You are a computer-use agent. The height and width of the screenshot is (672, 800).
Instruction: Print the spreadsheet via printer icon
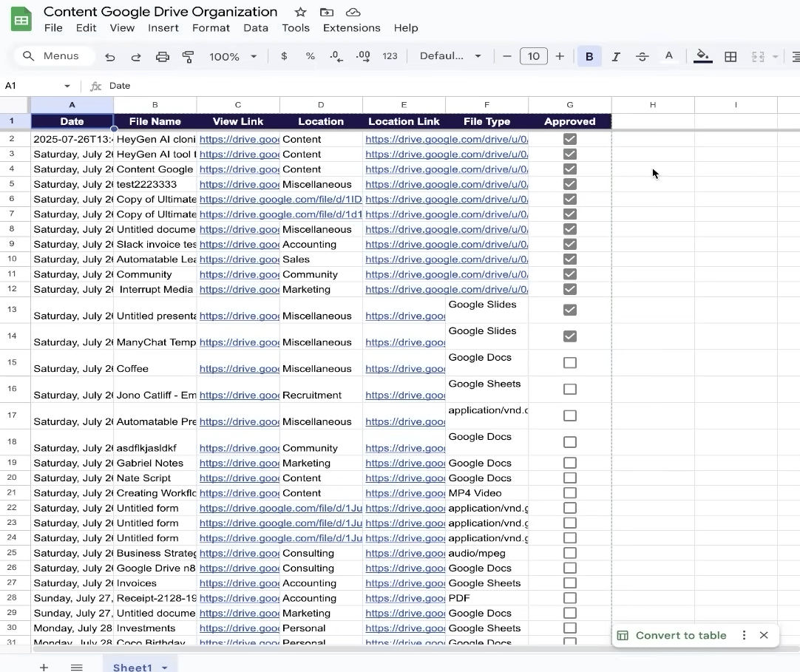162,57
